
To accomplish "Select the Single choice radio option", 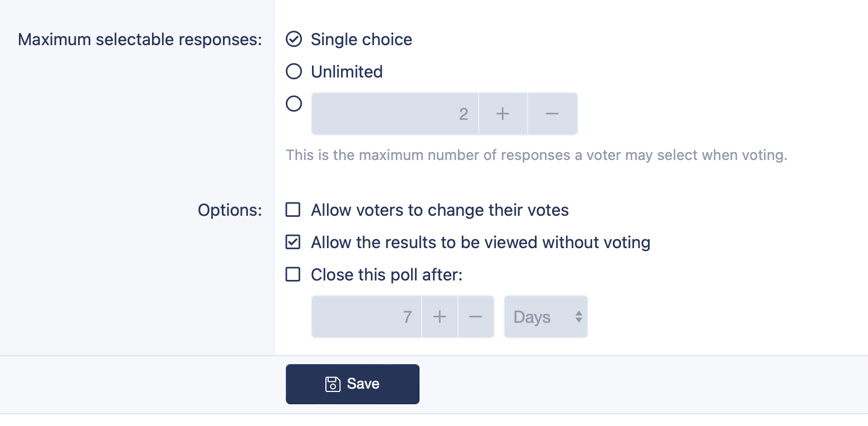I will pos(294,39).
